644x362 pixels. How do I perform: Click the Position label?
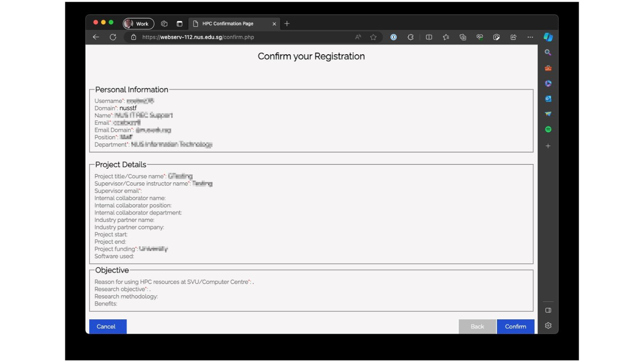click(106, 137)
